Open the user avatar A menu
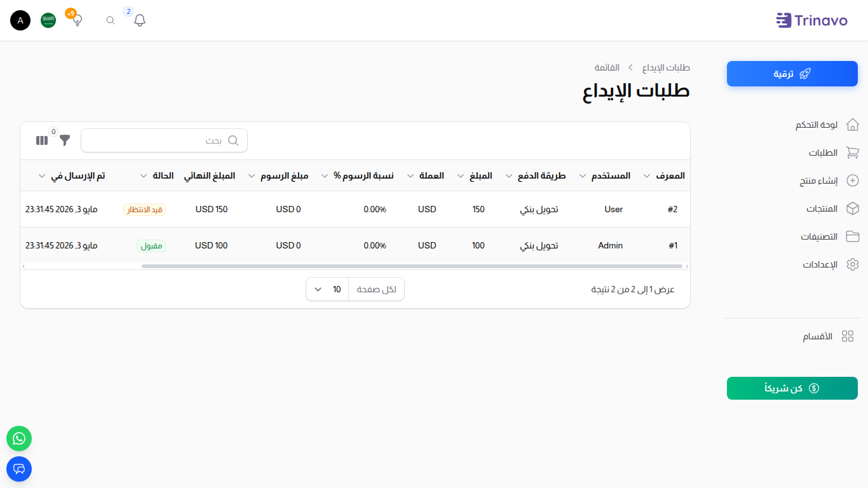This screenshot has height=488, width=868. coord(20,20)
